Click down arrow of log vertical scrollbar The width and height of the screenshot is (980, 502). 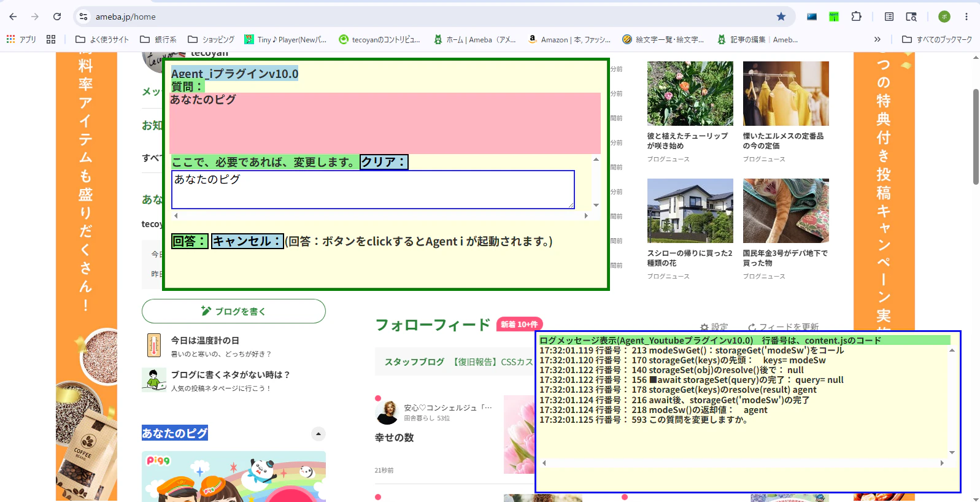(x=952, y=452)
